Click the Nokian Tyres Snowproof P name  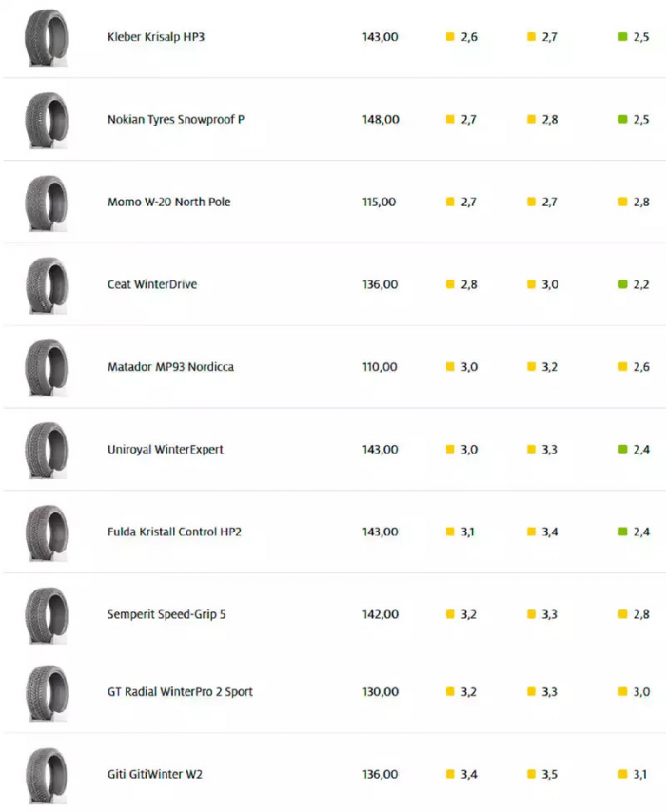pos(175,120)
